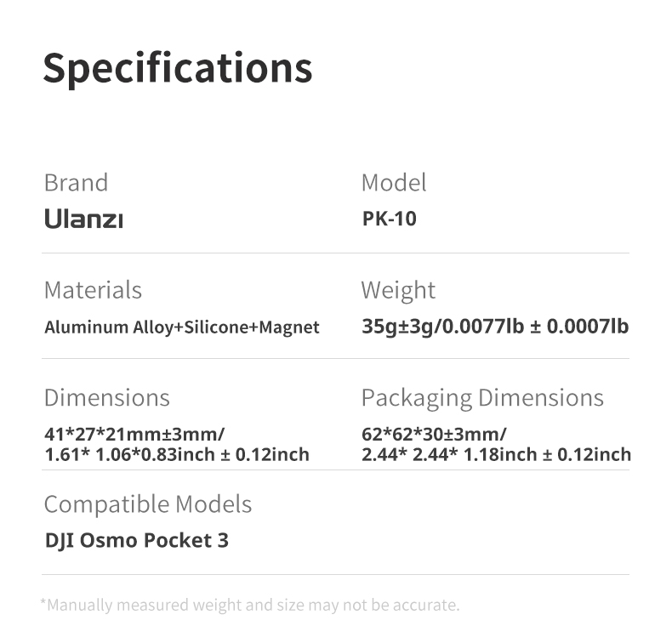Click the manually measured disclaimer footnote
Screen dimensions: 672x626
(250, 605)
